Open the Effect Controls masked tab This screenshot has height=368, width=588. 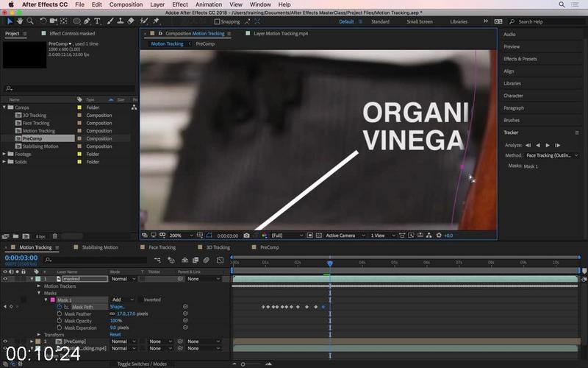(72, 33)
